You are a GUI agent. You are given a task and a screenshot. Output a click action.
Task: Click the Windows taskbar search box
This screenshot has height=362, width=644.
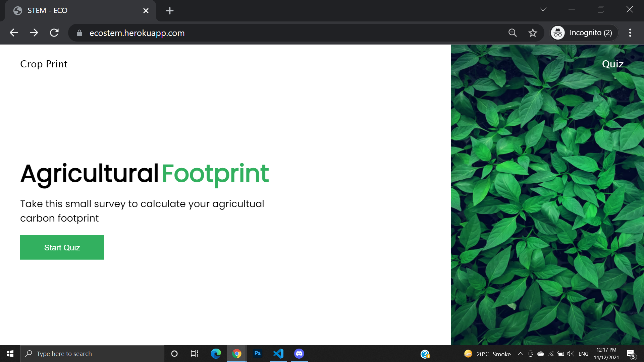click(x=92, y=354)
